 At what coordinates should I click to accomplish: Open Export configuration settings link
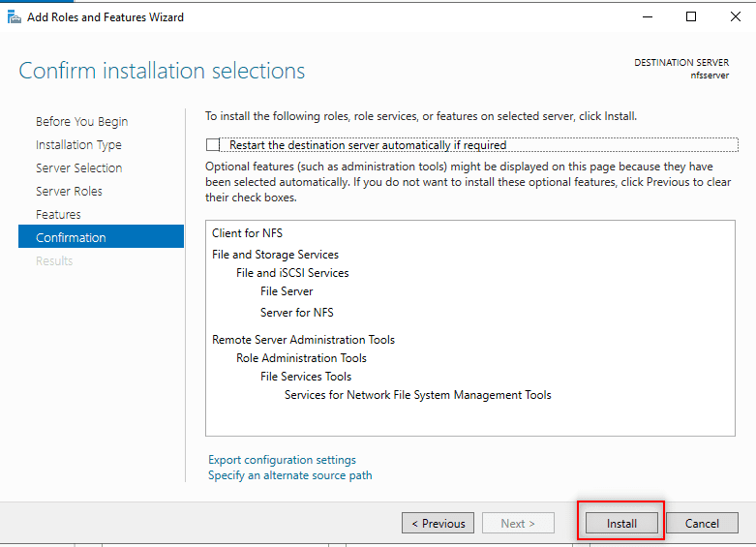[x=282, y=460]
